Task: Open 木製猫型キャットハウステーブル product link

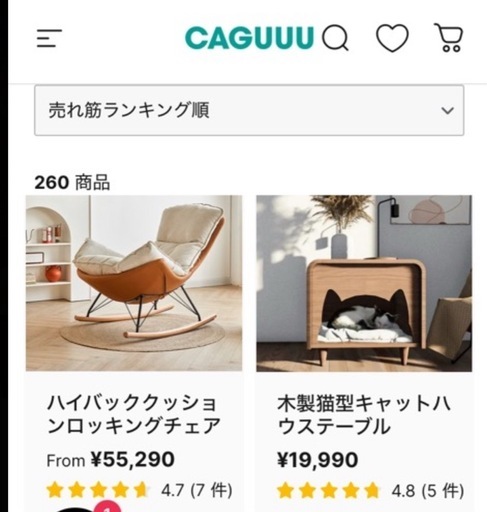Action: [x=364, y=414]
